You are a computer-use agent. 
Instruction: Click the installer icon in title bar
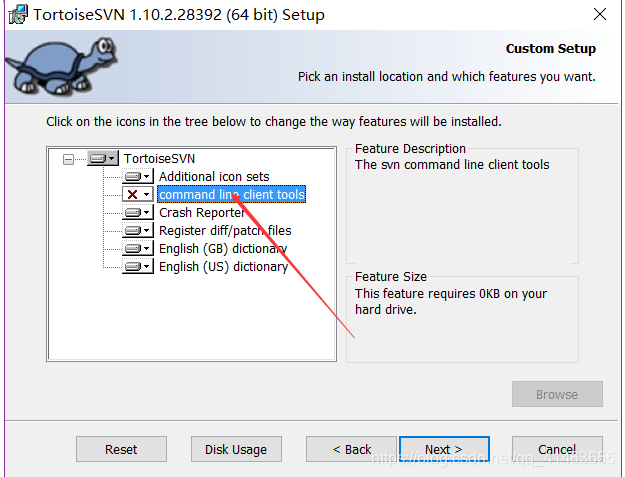(18, 14)
